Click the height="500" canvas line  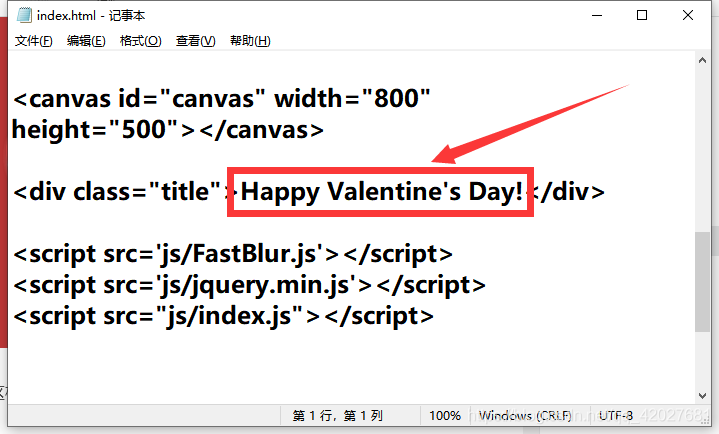(x=168, y=130)
